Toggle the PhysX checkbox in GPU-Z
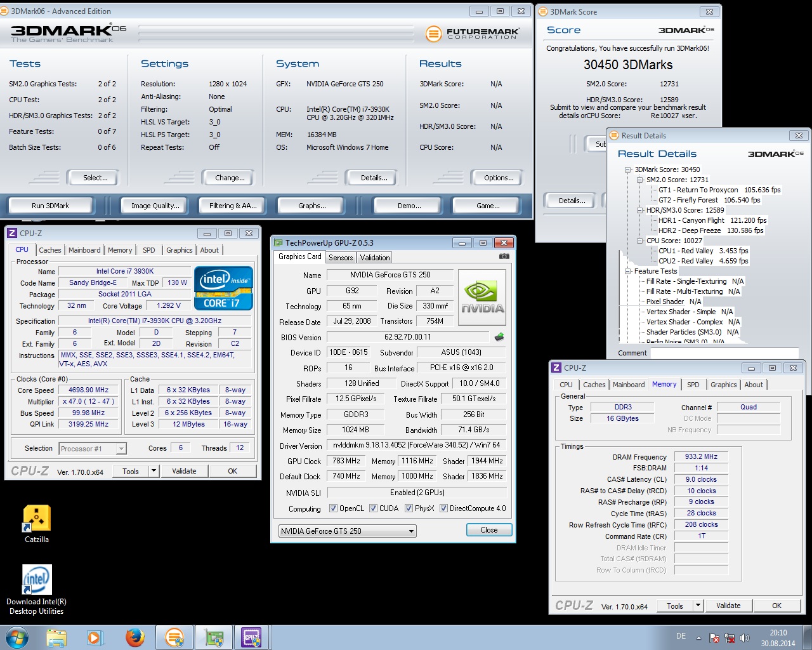The image size is (812, 650). tap(409, 508)
